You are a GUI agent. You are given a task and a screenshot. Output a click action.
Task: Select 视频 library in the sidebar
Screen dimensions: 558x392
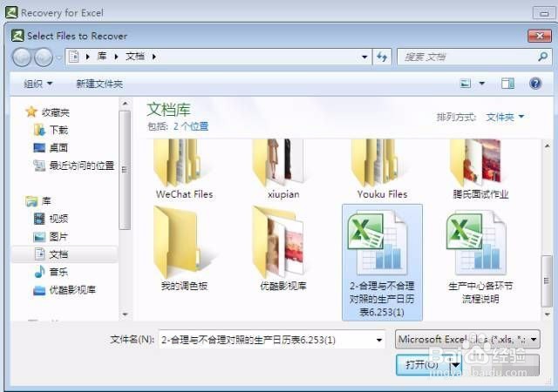click(58, 219)
